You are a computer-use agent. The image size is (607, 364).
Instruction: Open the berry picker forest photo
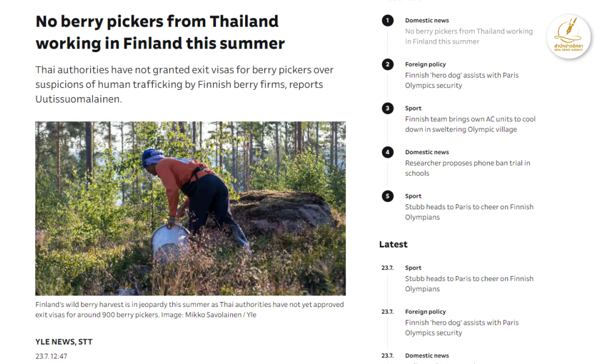click(190, 208)
